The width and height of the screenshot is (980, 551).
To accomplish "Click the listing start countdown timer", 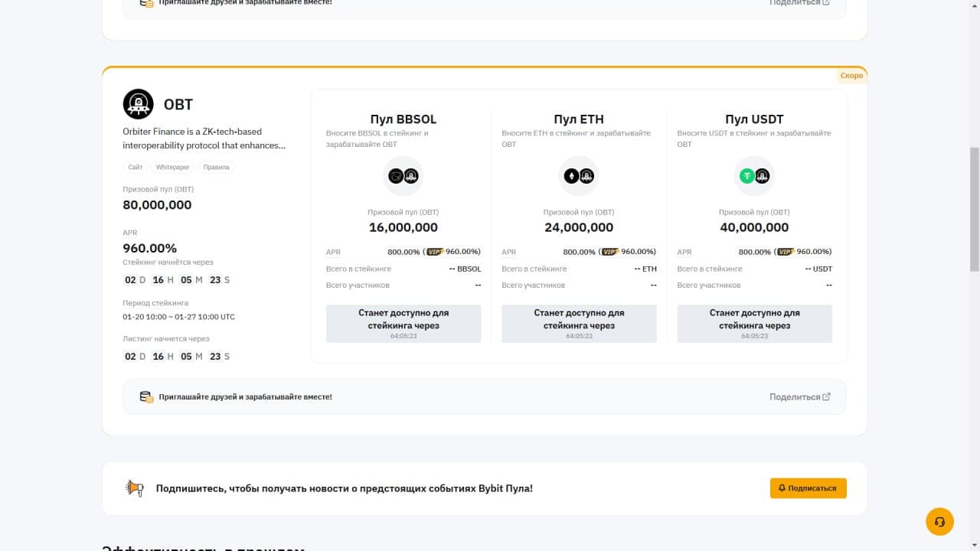I will pos(177,357).
